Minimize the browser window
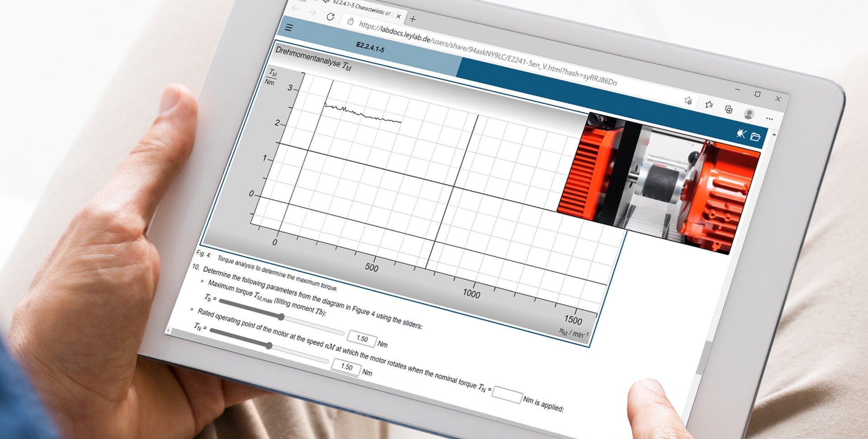 [x=737, y=90]
